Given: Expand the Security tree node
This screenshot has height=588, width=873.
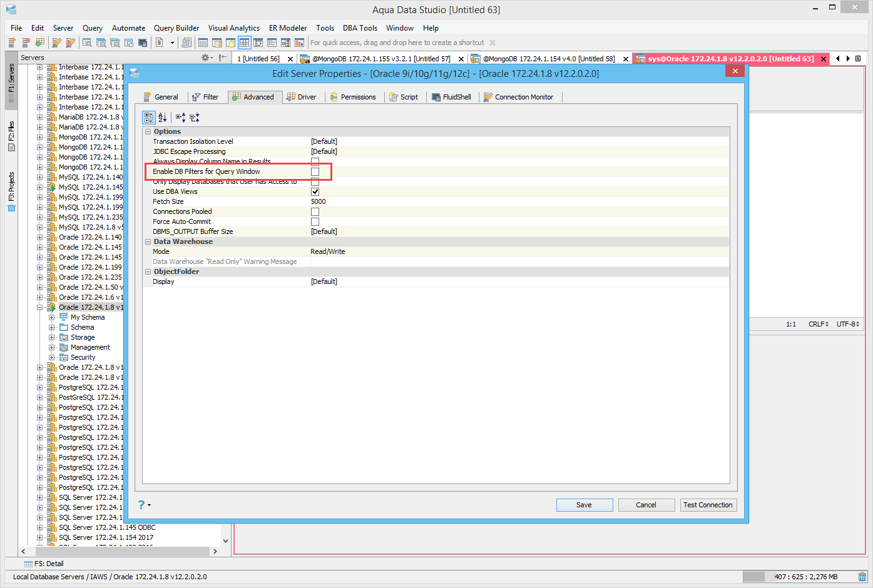Looking at the screenshot, I should pos(52,357).
